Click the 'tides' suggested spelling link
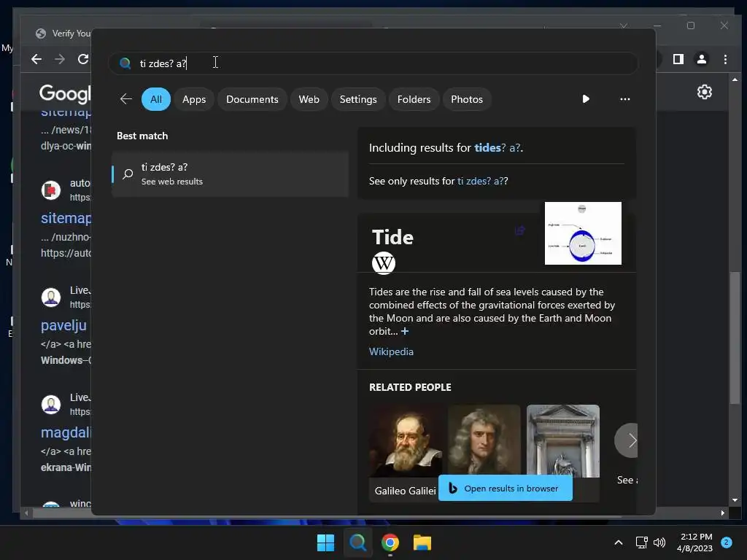 pyautogui.click(x=487, y=147)
